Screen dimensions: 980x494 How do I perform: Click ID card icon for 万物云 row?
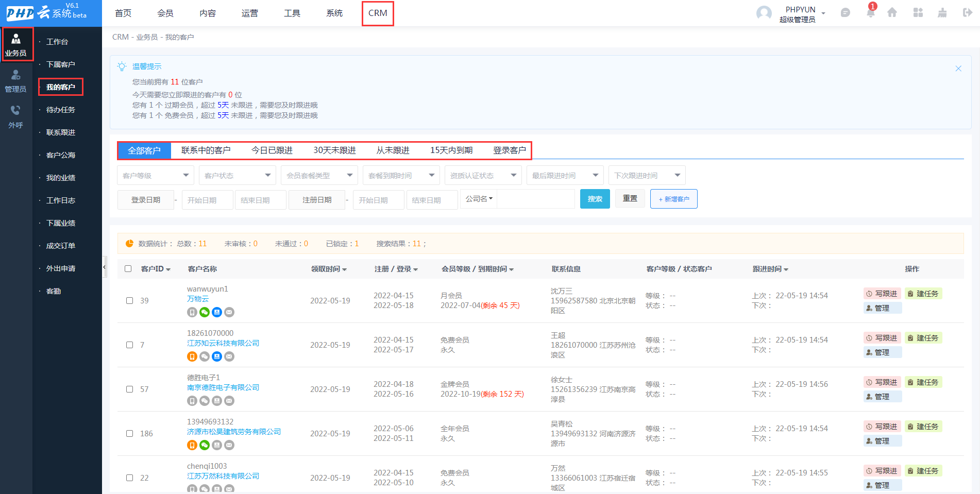(217, 312)
